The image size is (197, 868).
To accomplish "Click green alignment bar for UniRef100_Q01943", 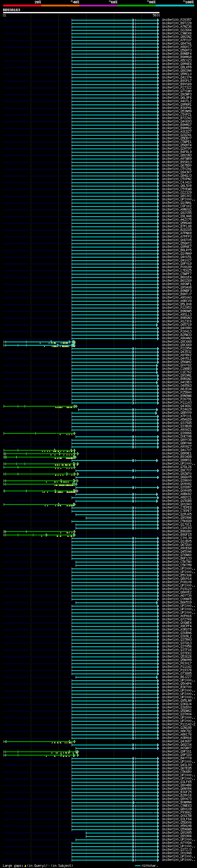I will pos(39,504).
